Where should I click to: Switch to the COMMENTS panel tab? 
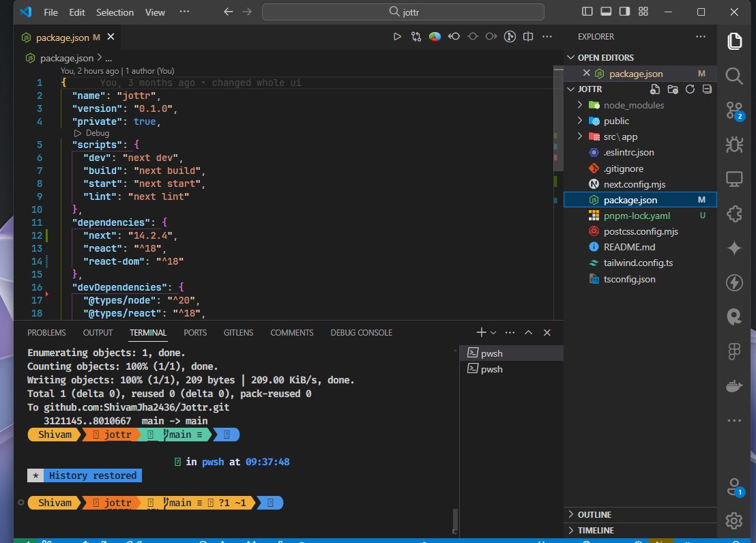coord(292,333)
